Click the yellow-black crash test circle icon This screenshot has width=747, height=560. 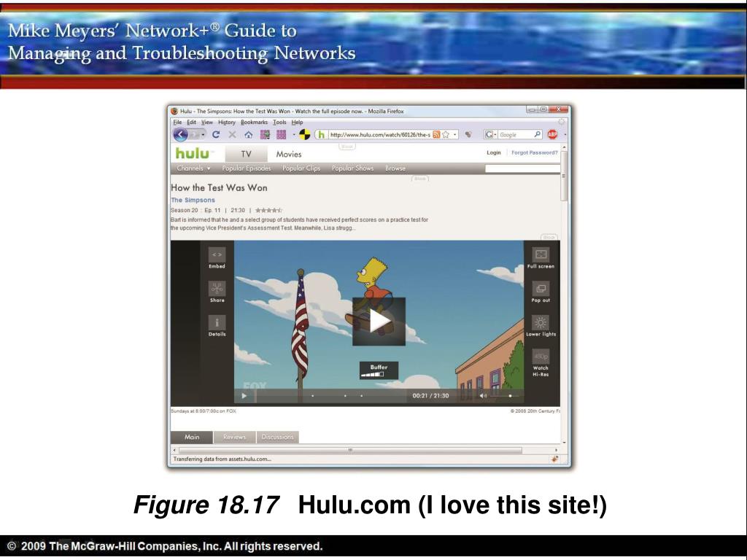tap(304, 135)
